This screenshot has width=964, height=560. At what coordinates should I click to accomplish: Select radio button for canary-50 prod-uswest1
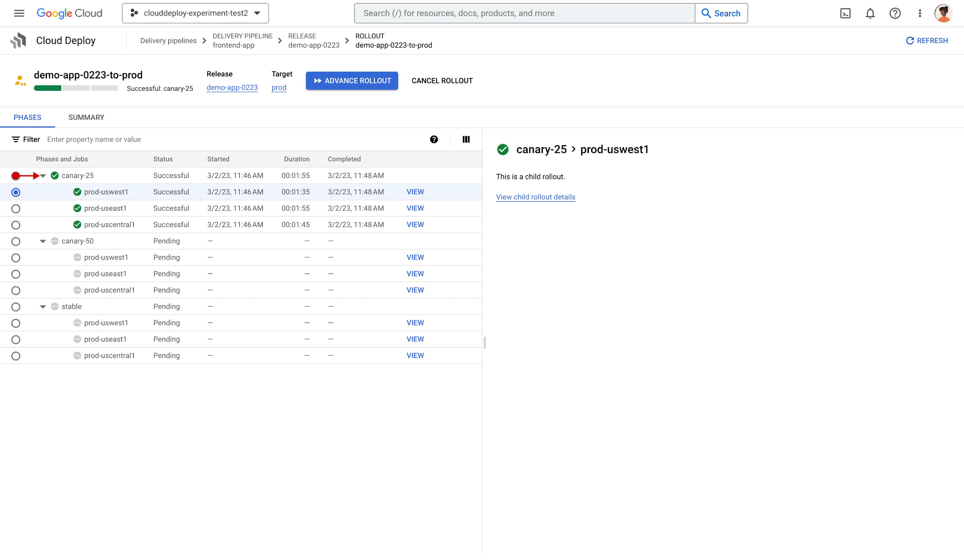(x=15, y=257)
